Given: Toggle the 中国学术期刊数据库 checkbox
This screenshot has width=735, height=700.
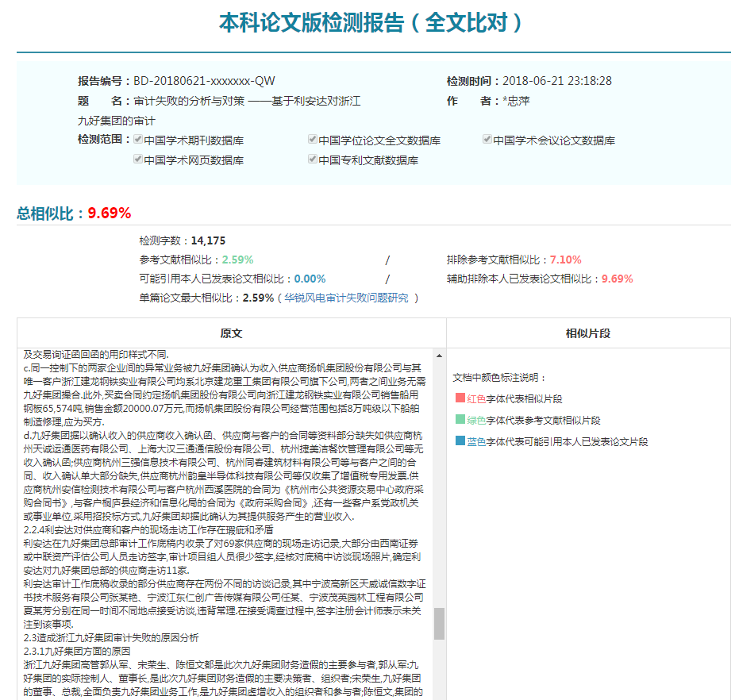Looking at the screenshot, I should 138,140.
